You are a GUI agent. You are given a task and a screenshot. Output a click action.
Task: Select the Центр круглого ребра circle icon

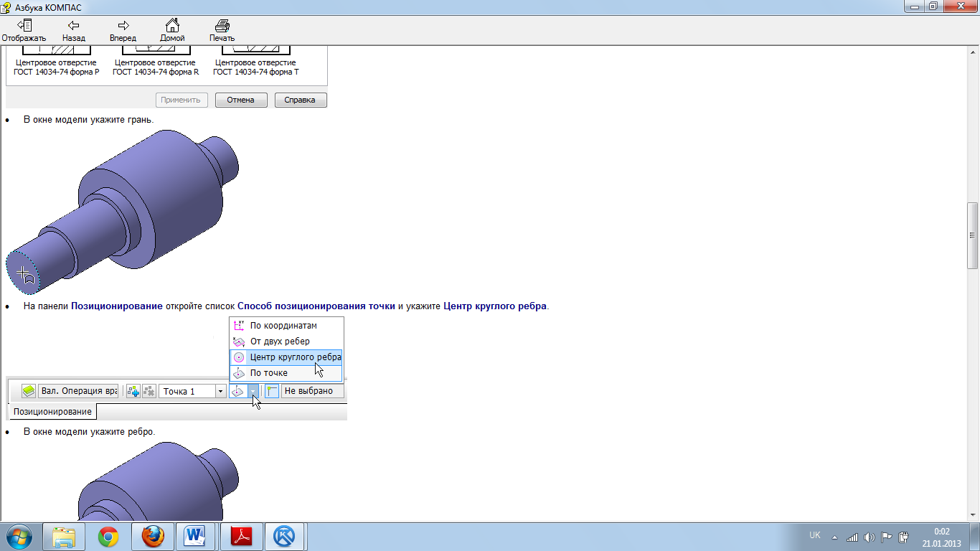(240, 357)
